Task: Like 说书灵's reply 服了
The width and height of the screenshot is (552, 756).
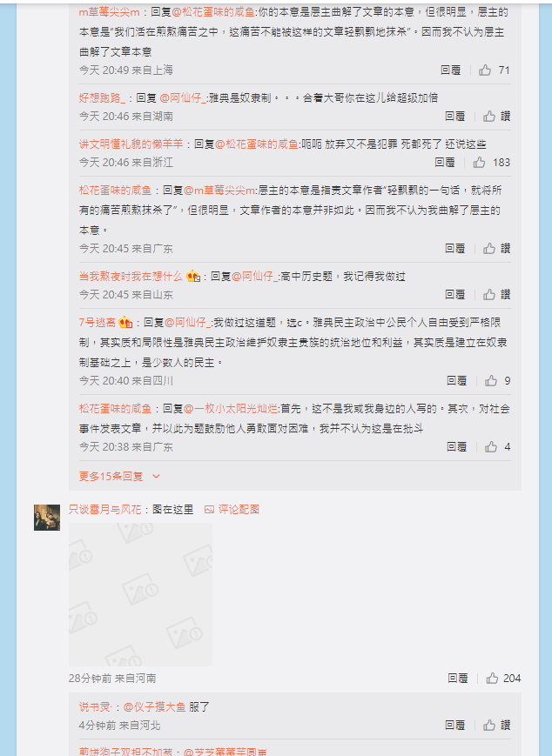Action: [489, 726]
